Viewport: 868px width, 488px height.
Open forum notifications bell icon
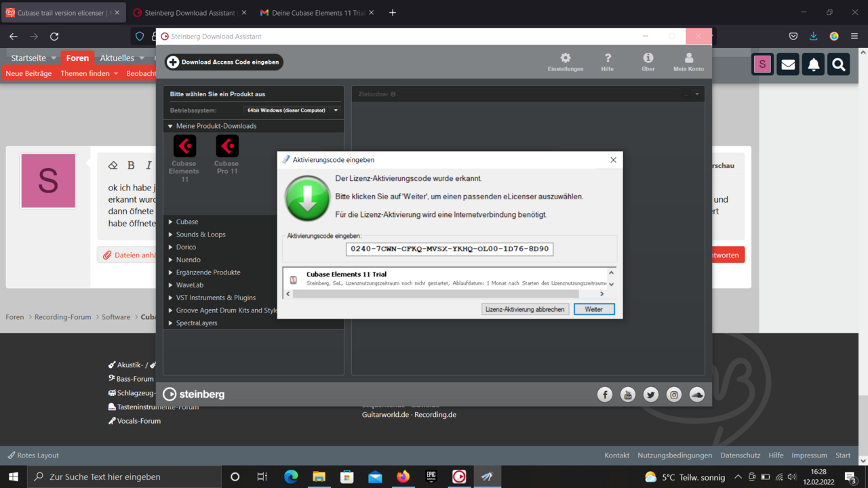(x=813, y=64)
